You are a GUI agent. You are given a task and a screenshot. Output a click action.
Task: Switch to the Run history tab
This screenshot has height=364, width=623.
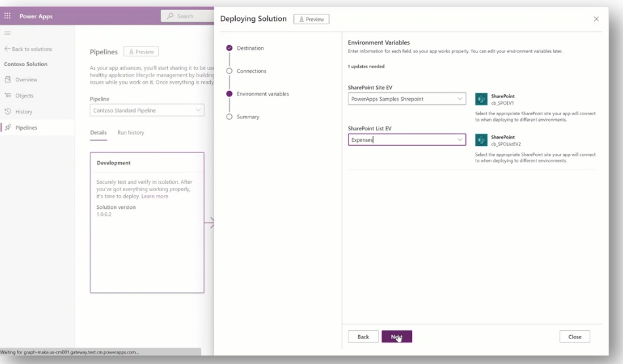[x=131, y=133]
